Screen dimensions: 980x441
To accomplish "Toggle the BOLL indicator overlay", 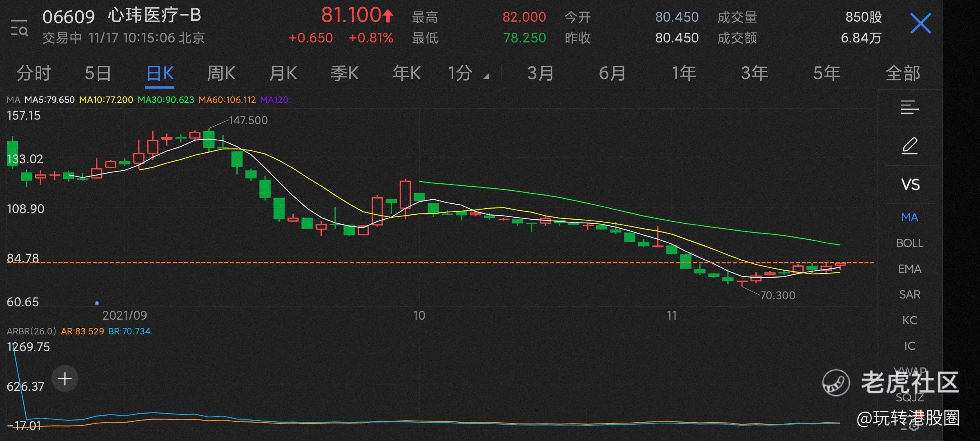I will 909,243.
